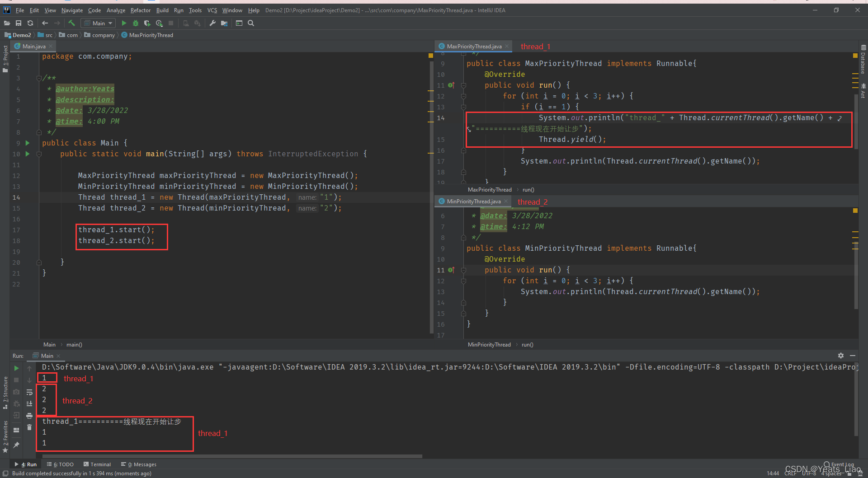Viewport: 868px width, 478px height.
Task: Toggle scroll to end in the console
Action: pos(29,403)
